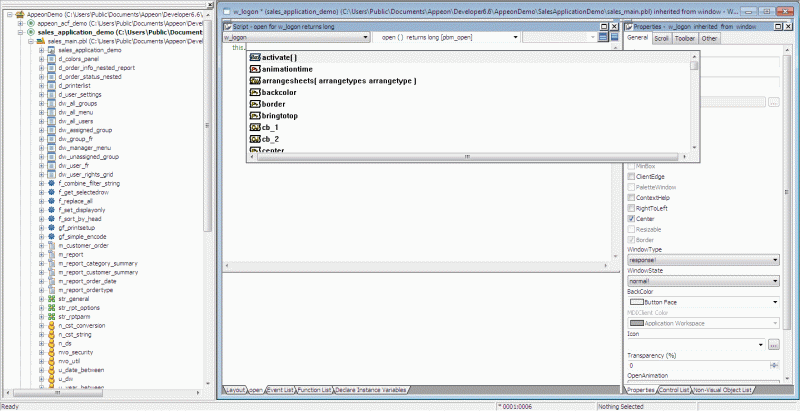Click the d_colors_panel datawindow icon
800x411 pixels.
(x=51, y=59)
